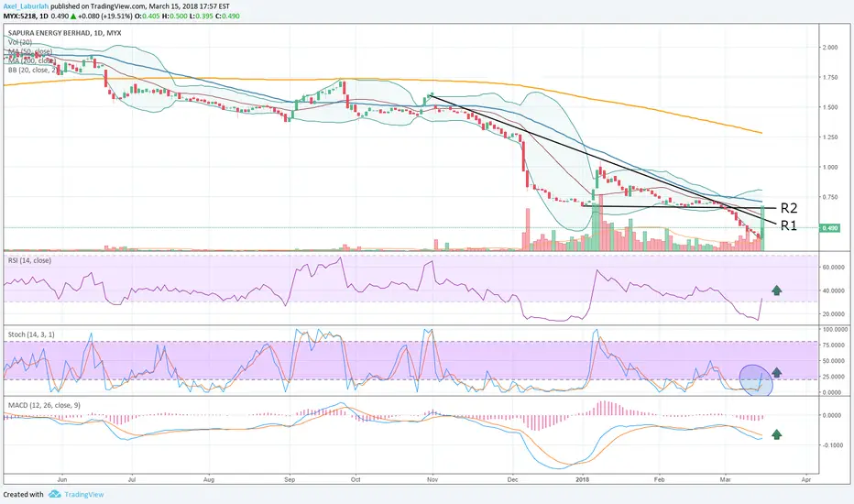Click the Jul label on time axis
The height and width of the screenshot is (504, 854).
[x=131, y=479]
